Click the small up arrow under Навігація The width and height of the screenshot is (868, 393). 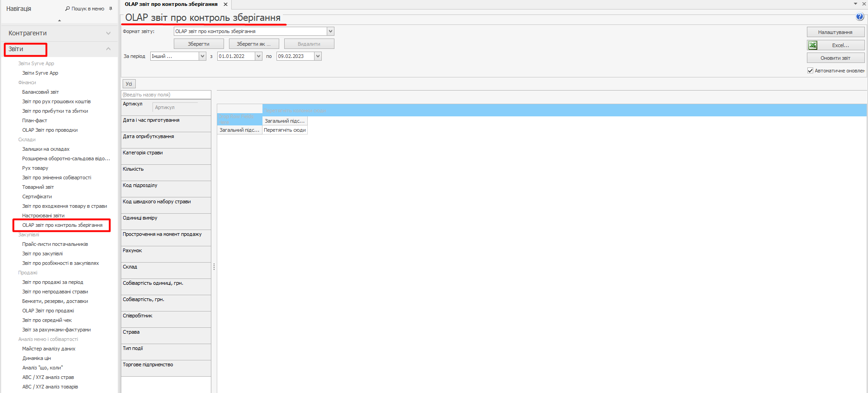(59, 20)
